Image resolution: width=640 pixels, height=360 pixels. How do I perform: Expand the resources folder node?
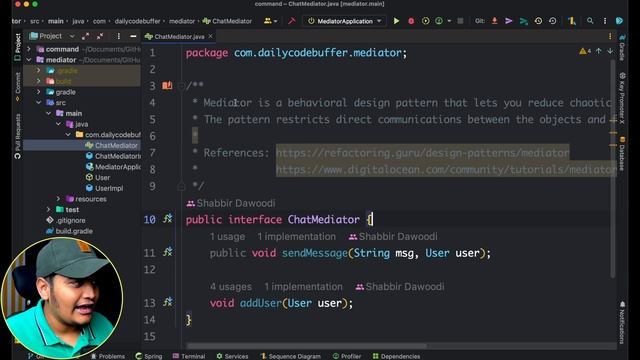(x=58, y=199)
